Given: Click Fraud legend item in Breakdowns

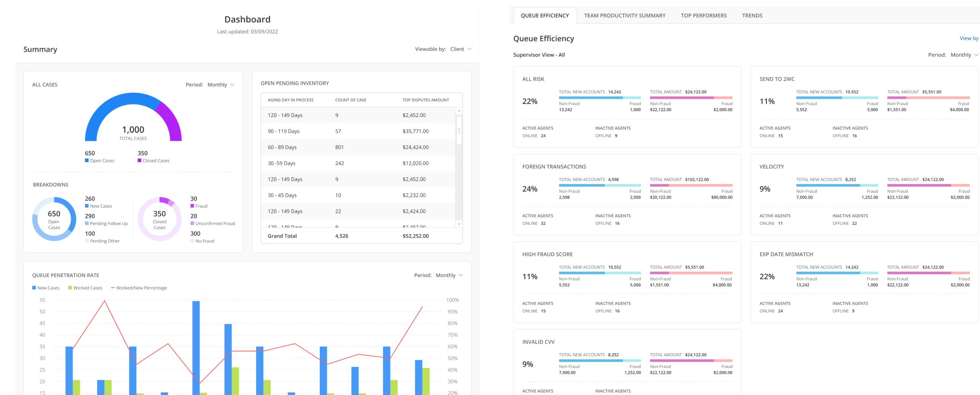Looking at the screenshot, I should (199, 206).
